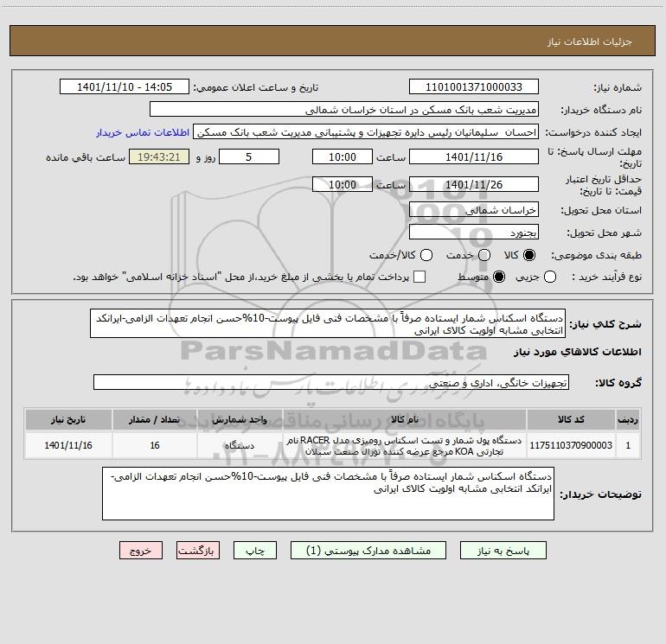Screen dimensions: 666x644
Task: Click the ردیف column header
Action: 628,419
